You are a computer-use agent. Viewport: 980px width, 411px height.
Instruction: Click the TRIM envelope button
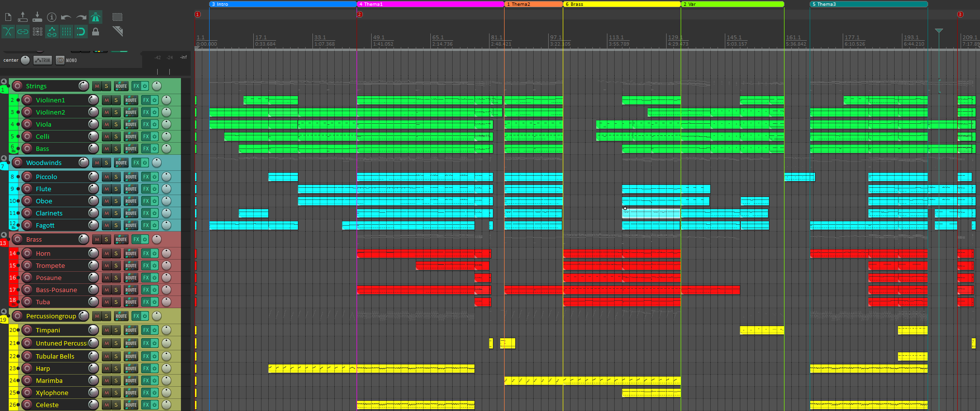tap(43, 60)
